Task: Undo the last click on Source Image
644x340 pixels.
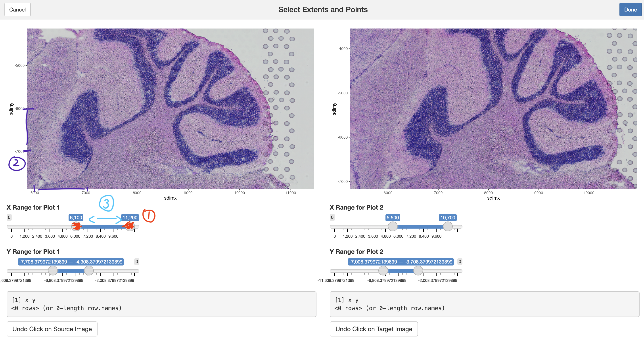Action: [x=52, y=329]
